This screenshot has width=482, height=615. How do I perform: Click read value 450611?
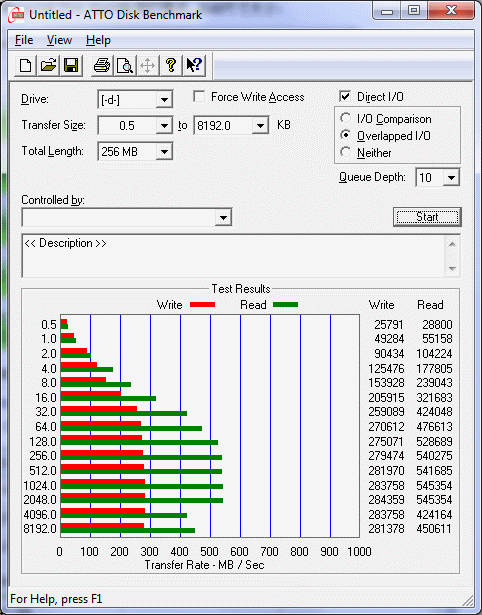pyautogui.click(x=434, y=529)
